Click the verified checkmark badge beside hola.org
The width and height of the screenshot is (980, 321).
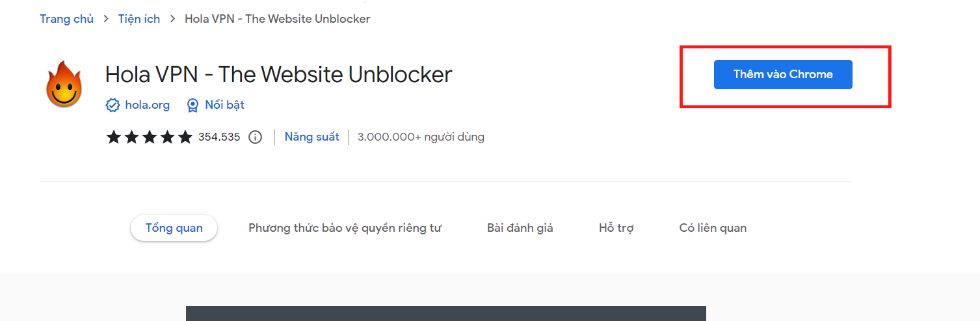click(113, 105)
